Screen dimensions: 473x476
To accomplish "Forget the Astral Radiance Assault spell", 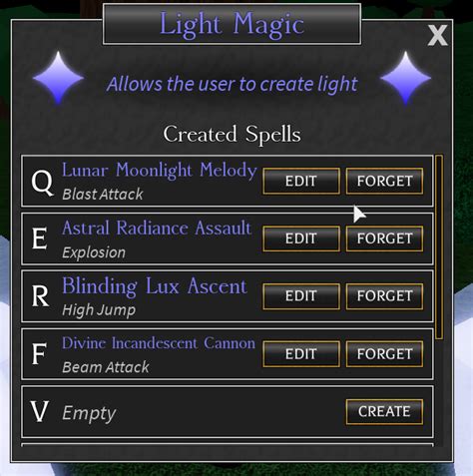I will [x=384, y=238].
